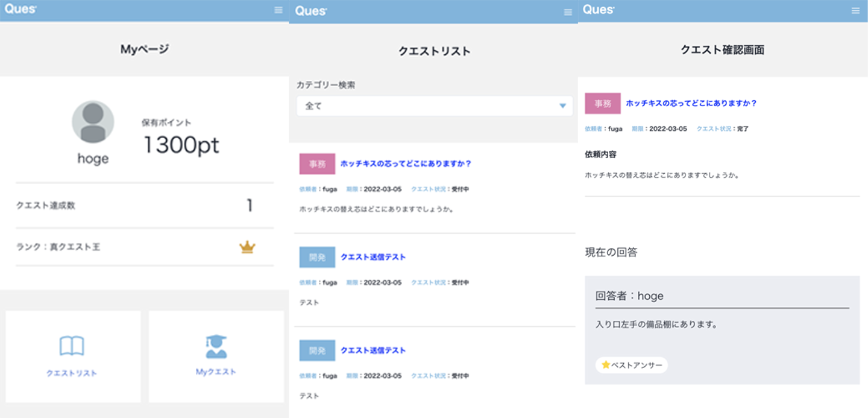Click the gold crown rank icon
The width and height of the screenshot is (868, 418).
point(247,247)
